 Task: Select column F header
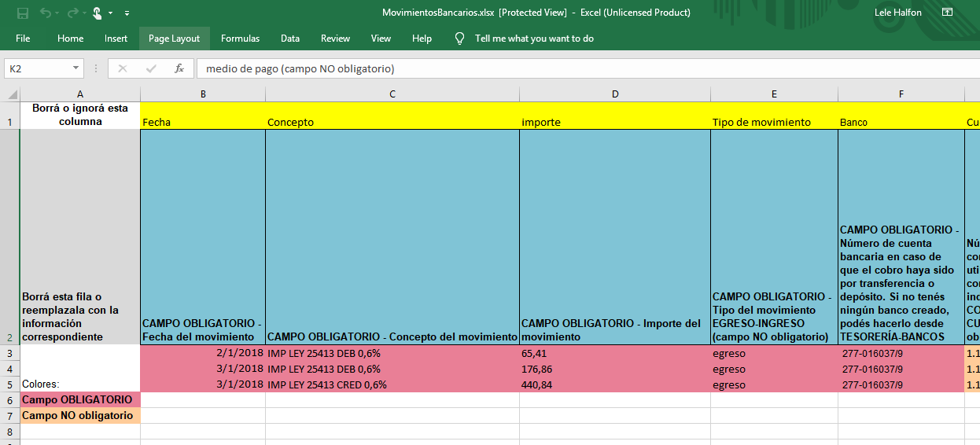click(901, 94)
